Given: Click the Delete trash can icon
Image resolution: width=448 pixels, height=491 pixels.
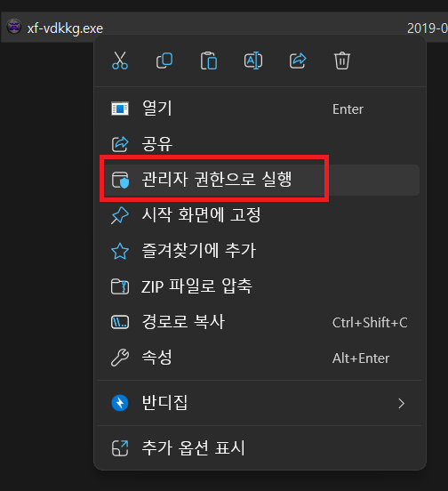Looking at the screenshot, I should 342,60.
